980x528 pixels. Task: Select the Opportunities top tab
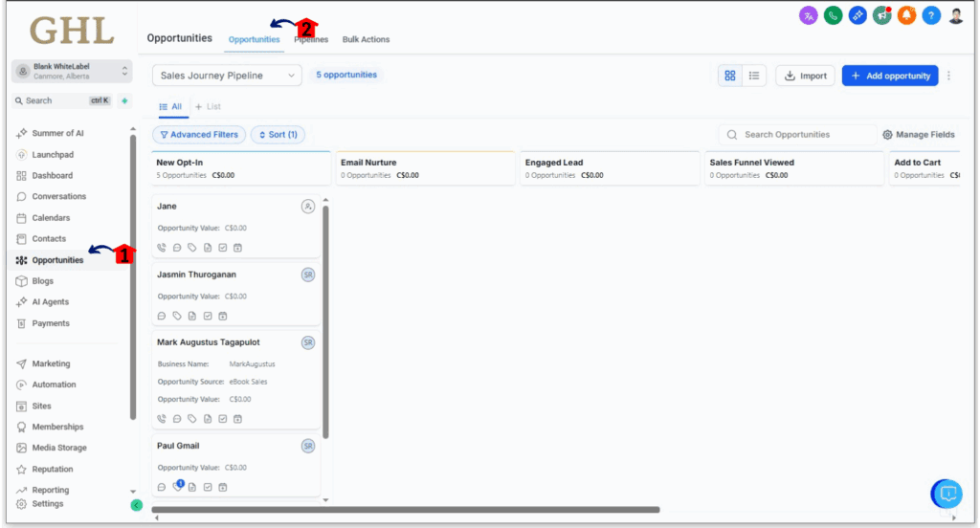point(254,39)
